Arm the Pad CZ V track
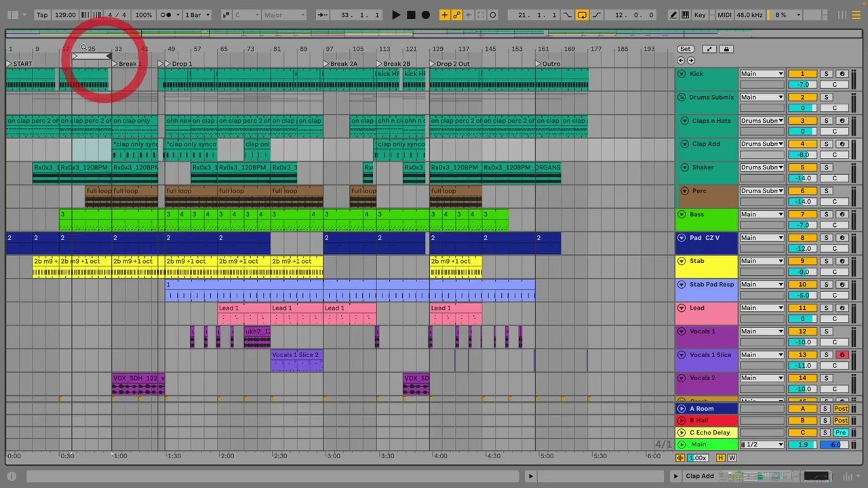Viewport: 868px width, 488px height. 842,238
